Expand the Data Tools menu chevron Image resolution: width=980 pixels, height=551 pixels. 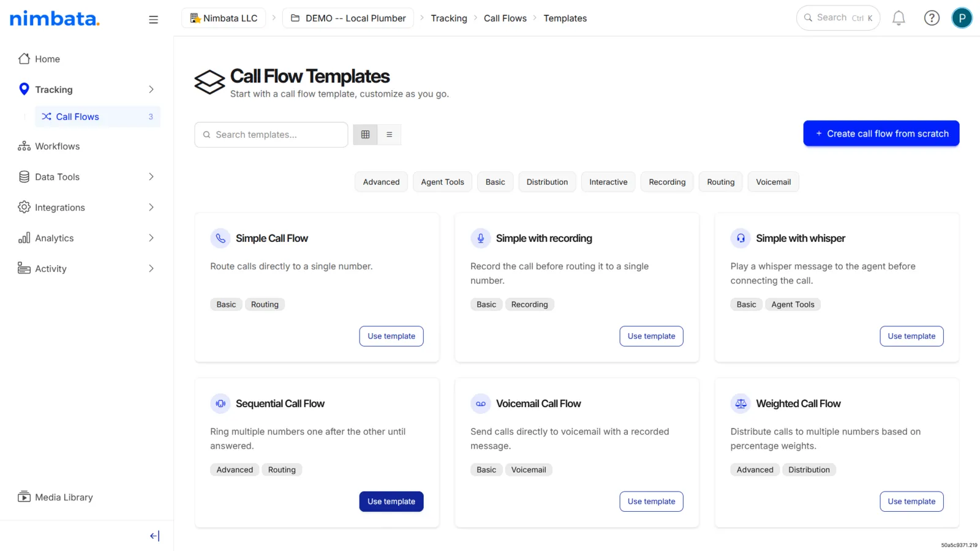[151, 177]
